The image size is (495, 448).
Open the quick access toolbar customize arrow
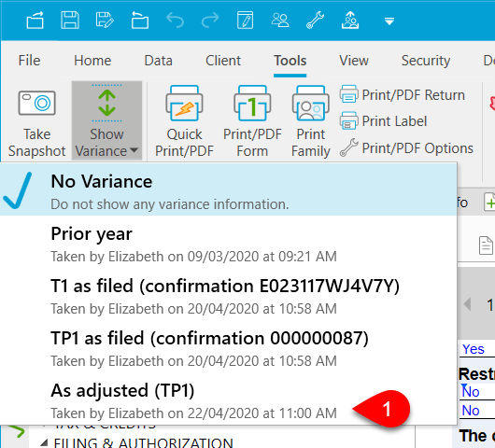389,21
